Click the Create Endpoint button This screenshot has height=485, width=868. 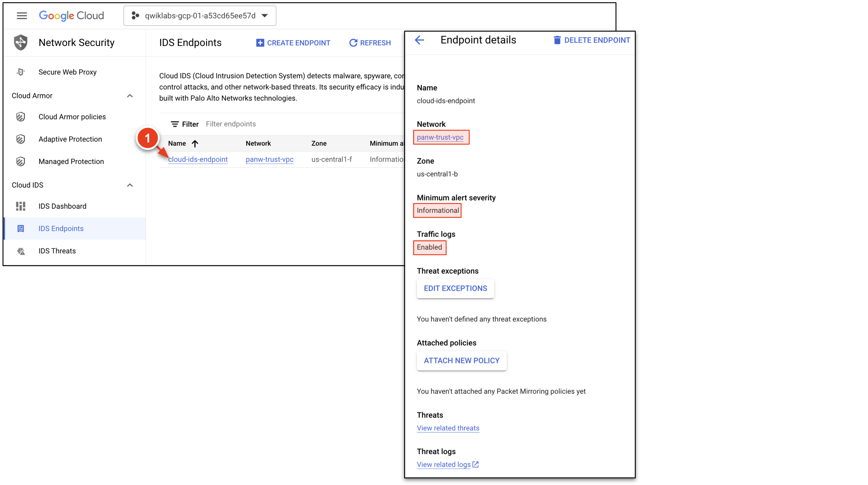coord(293,43)
